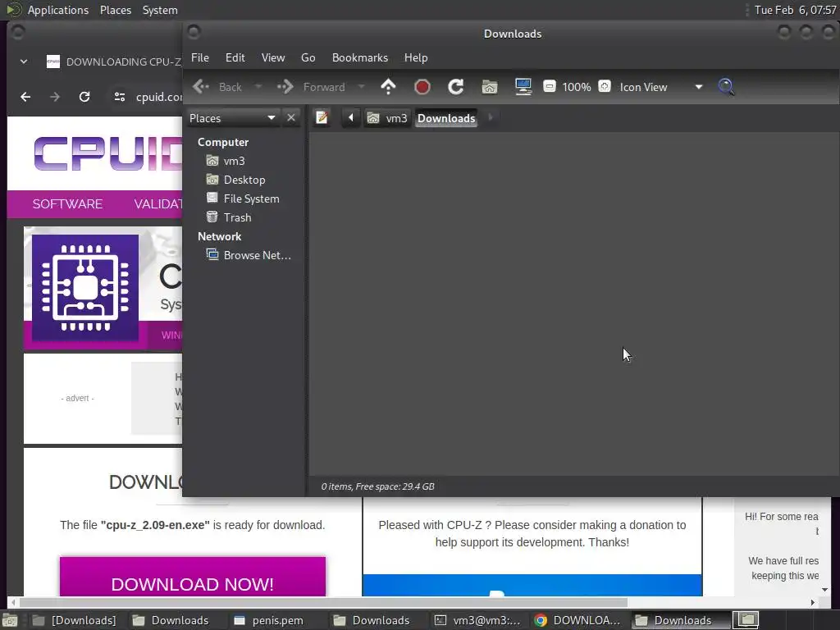The width and height of the screenshot is (840, 630).
Task: Open the Edit menu
Action: coord(235,58)
